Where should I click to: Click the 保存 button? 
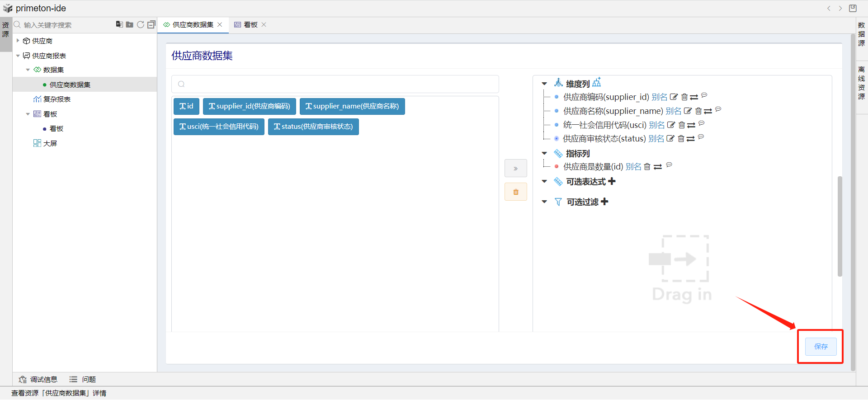click(x=821, y=347)
